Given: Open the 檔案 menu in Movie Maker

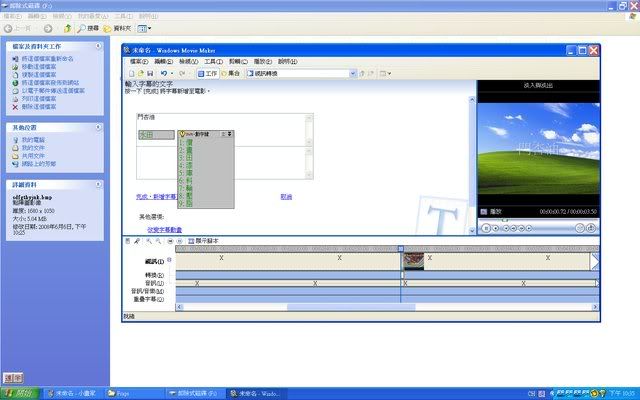Looking at the screenshot, I should [x=137, y=61].
